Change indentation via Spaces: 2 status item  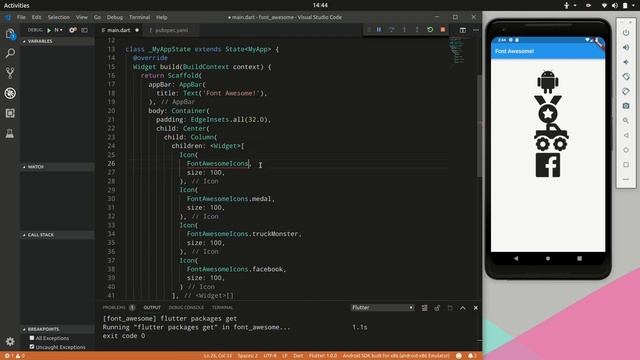pyautogui.click(x=248, y=356)
